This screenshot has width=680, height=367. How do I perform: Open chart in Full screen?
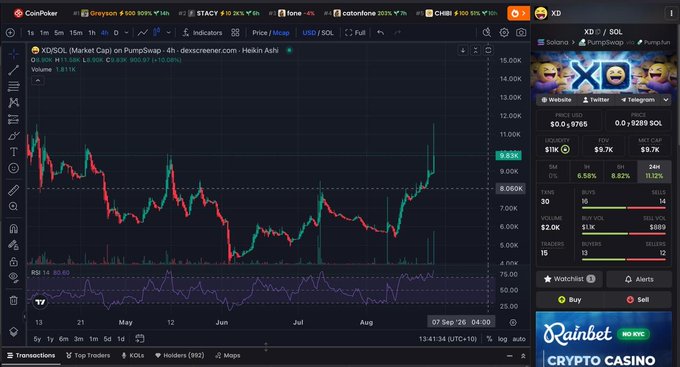355,33
